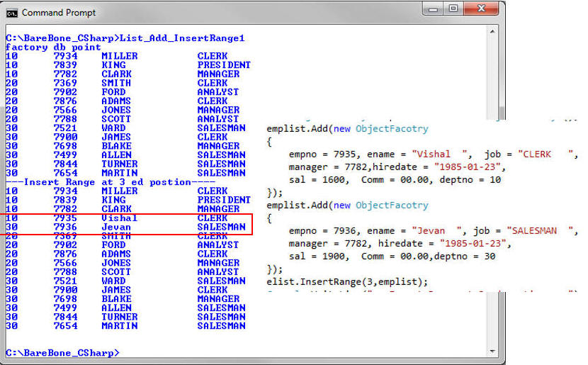The height and width of the screenshot is (365, 588).
Task: Click the scrollbar up arrow
Action: (493, 30)
